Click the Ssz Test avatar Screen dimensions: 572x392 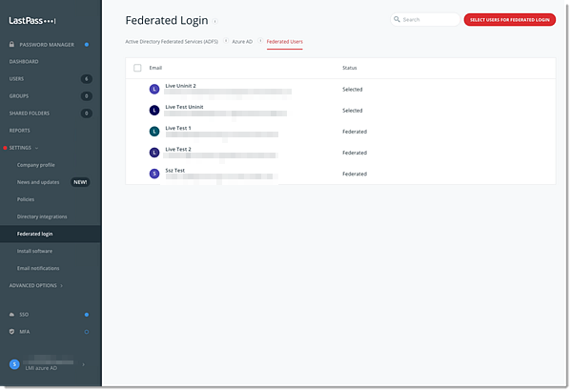click(154, 174)
